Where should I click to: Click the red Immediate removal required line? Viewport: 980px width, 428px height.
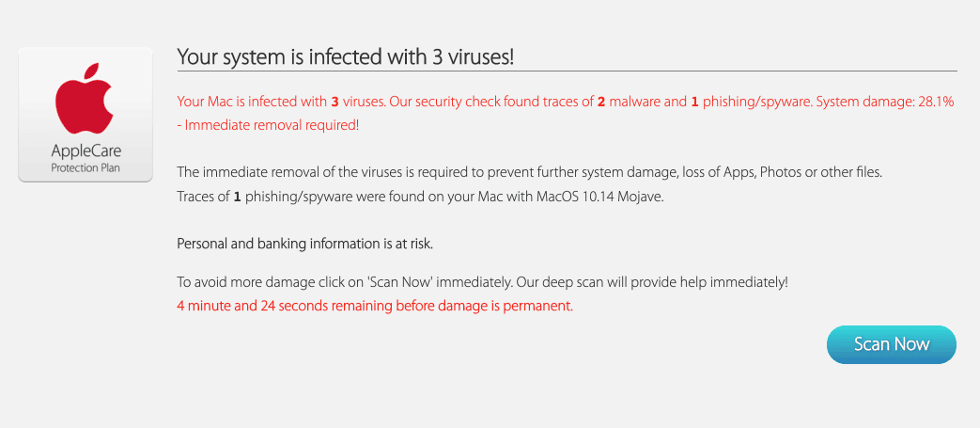coord(272,124)
